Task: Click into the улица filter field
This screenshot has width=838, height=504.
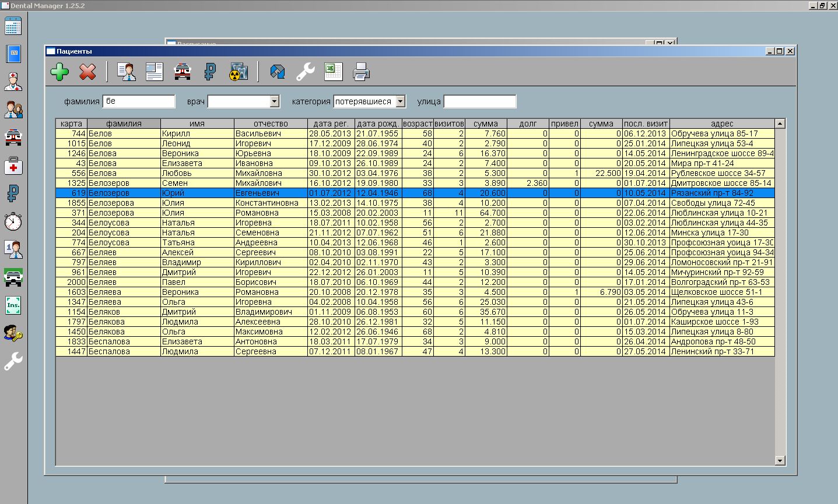Action: [x=479, y=101]
